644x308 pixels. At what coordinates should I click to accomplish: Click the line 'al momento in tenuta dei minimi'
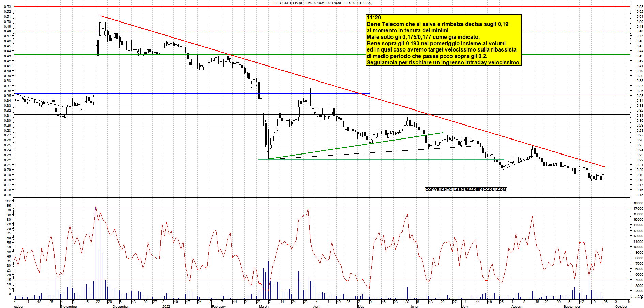(x=408, y=31)
